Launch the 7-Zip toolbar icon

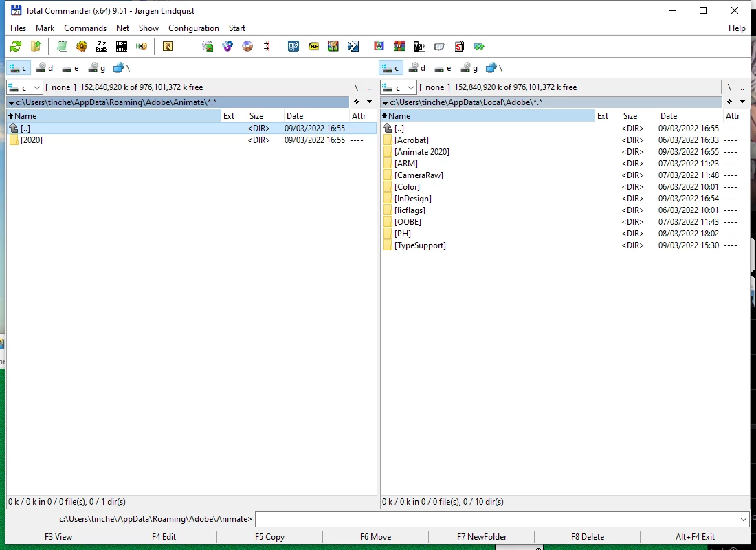click(419, 46)
